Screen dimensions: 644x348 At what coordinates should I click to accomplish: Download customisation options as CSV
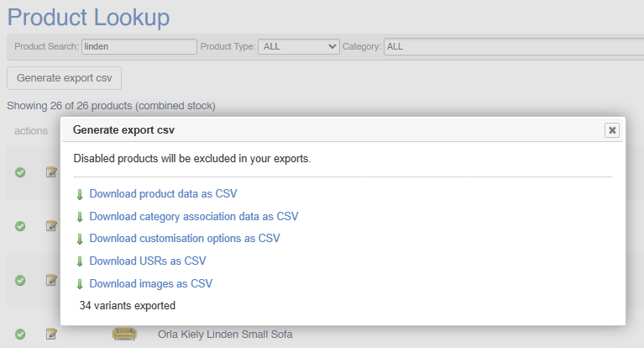185,239
